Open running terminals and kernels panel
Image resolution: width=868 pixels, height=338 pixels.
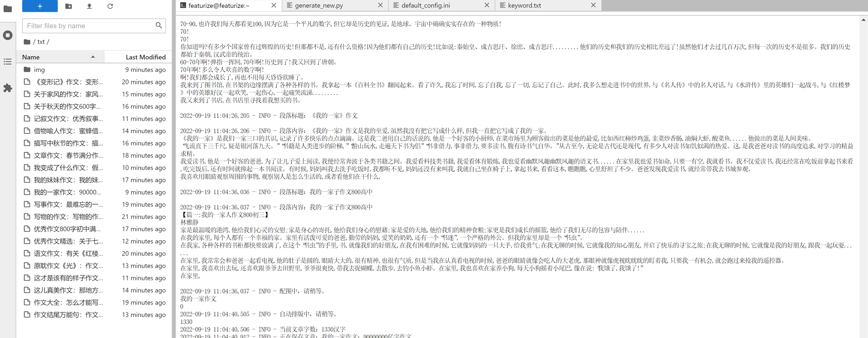[7, 35]
